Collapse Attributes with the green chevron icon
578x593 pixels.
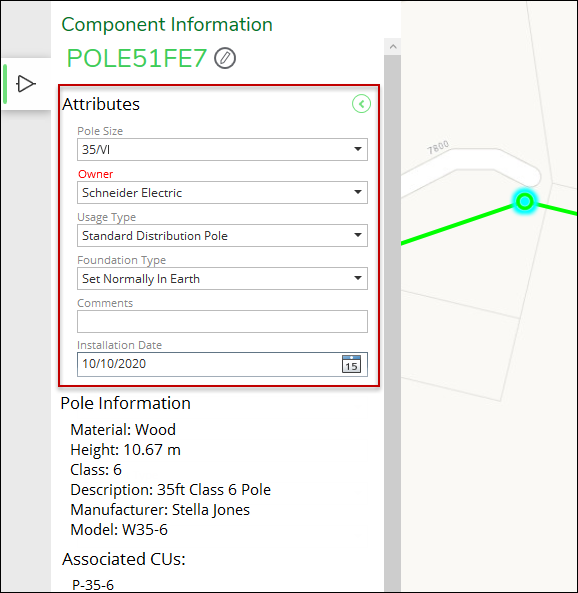pyautogui.click(x=361, y=104)
